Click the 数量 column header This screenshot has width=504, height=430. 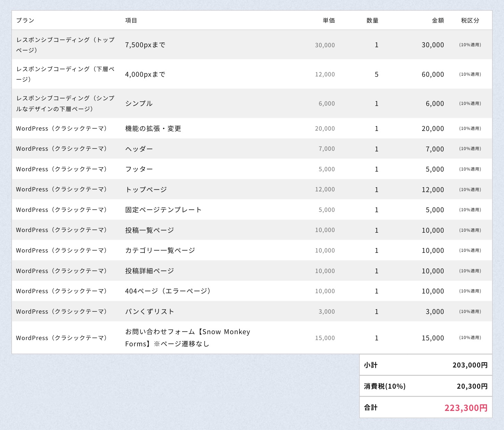click(372, 20)
